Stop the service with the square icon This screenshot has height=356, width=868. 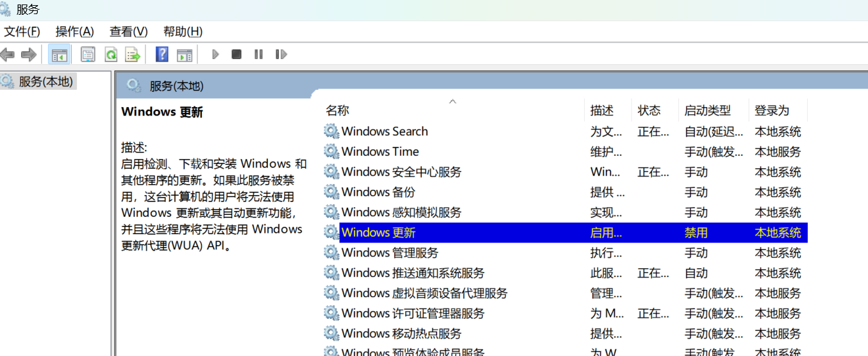click(x=237, y=55)
